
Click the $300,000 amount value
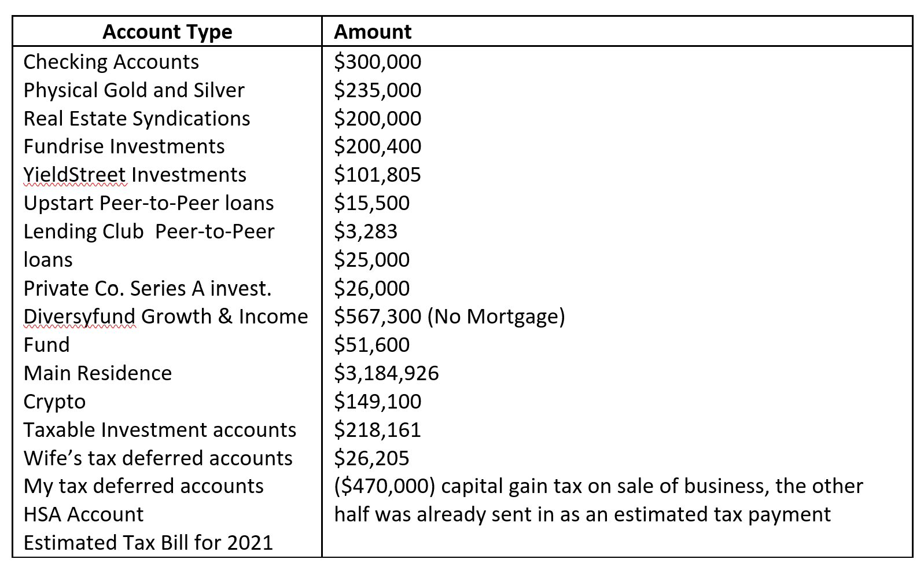pos(378,62)
